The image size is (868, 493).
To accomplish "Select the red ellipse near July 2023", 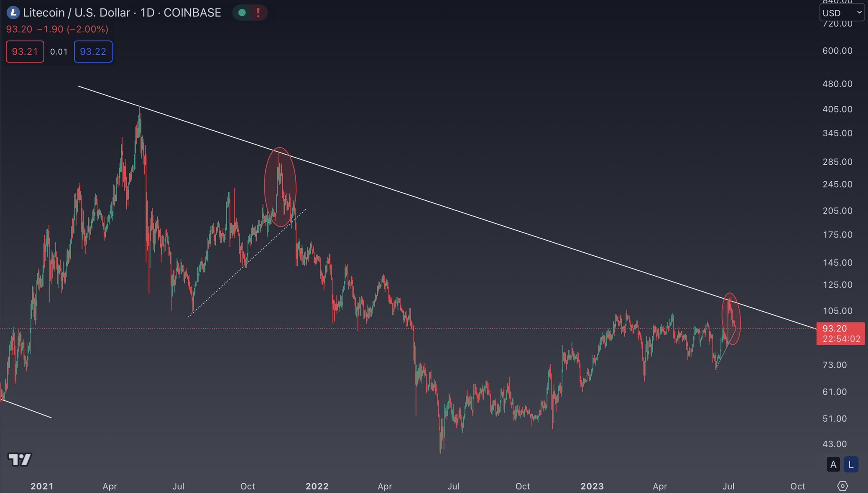I will point(731,319).
